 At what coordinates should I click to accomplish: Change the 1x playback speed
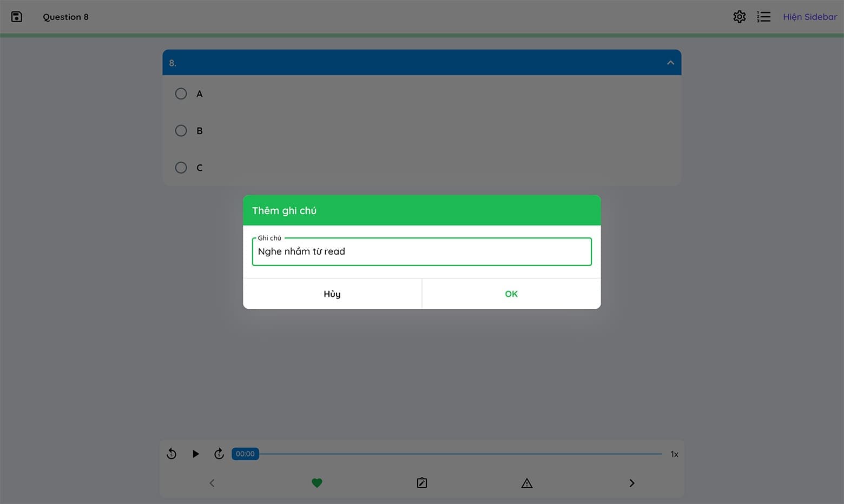(x=674, y=454)
